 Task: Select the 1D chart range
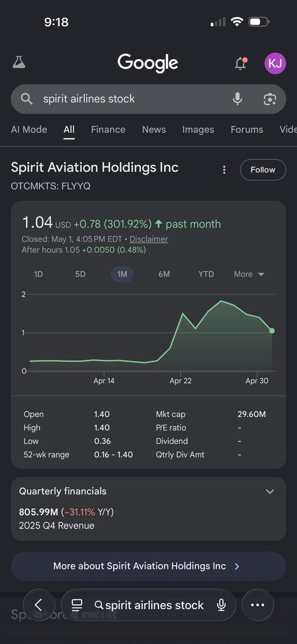[38, 274]
